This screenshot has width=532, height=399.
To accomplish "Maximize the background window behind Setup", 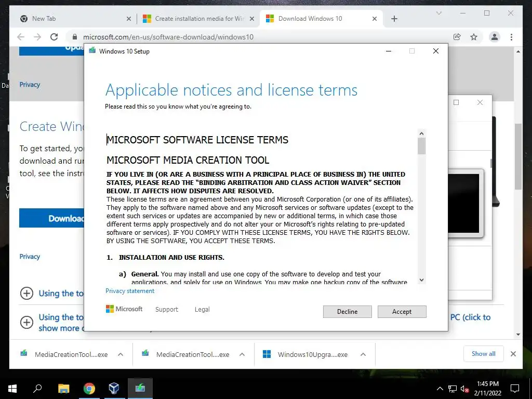I will (456, 102).
